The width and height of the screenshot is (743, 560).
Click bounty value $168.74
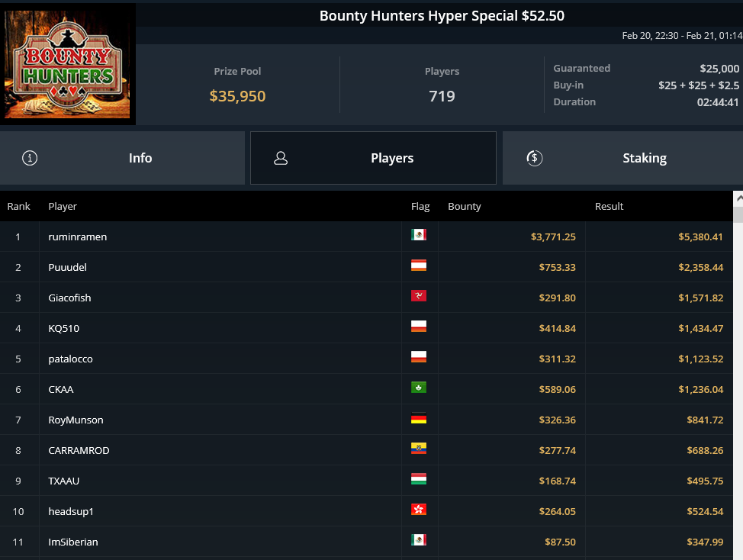point(557,481)
